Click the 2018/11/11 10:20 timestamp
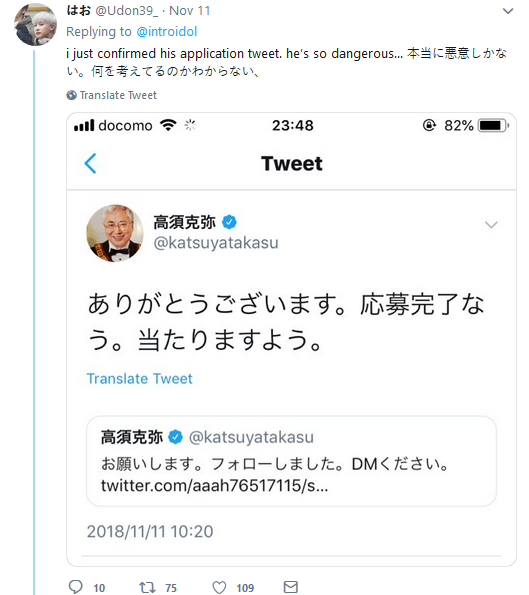The width and height of the screenshot is (529, 595). coord(150,531)
